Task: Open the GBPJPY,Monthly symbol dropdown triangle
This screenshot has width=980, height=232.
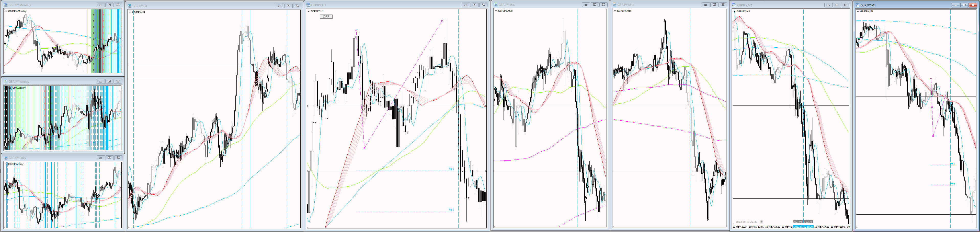Action: (x=6, y=11)
